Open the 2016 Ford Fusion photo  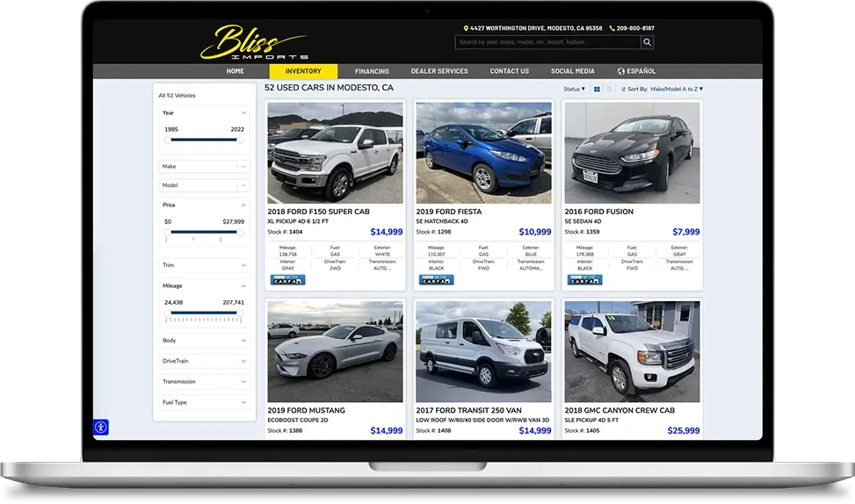[632, 153]
